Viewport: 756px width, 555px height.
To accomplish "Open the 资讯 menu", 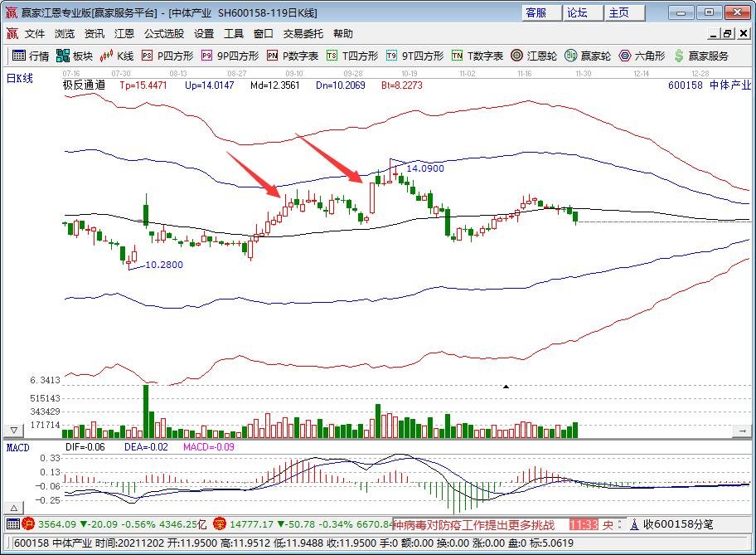I will coord(94,33).
